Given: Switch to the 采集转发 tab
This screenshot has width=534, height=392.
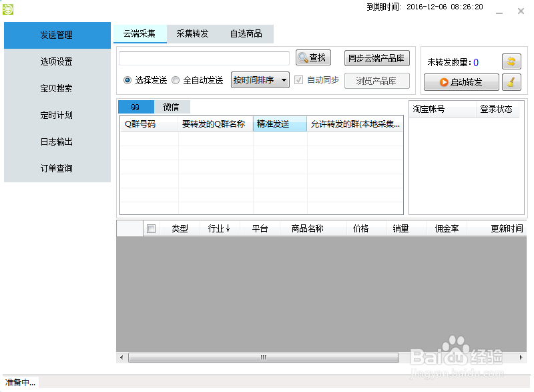Looking at the screenshot, I should (192, 34).
